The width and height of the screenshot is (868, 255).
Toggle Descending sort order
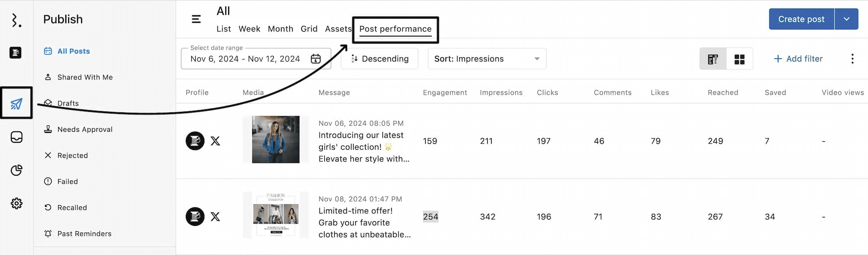[x=379, y=59]
